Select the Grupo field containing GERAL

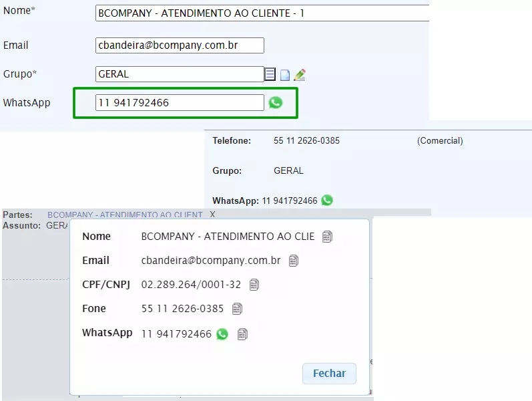pos(180,74)
